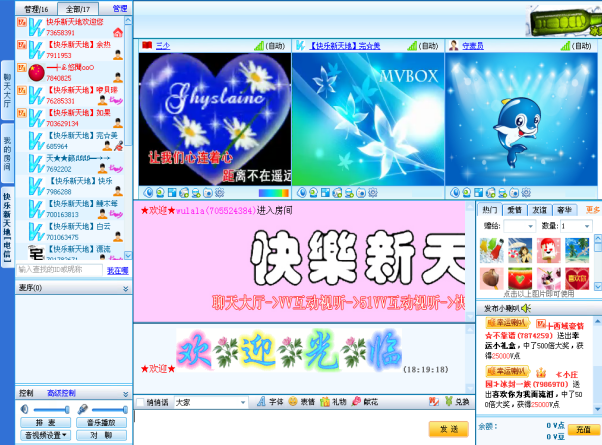Send flowers with the 献花 icon
Screen dimensions: 602x445
tap(365, 402)
